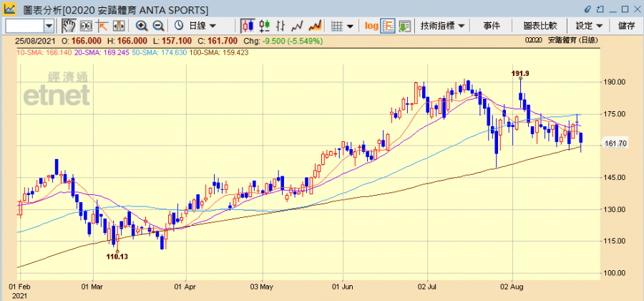The height and width of the screenshot is (301, 644).
Task: Click the 事件 button
Action: coord(491,26)
